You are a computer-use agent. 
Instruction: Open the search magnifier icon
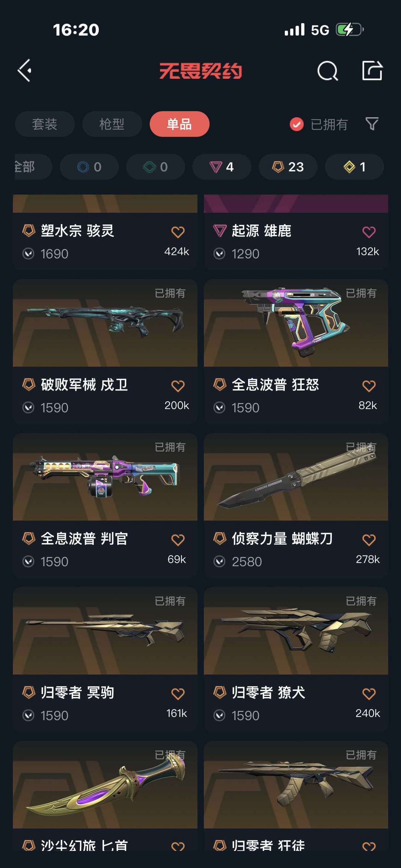coord(327,71)
